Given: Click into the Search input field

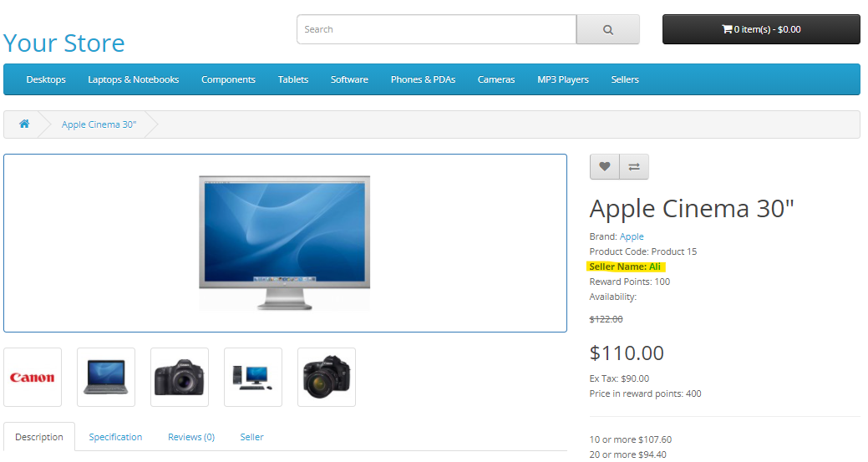Looking at the screenshot, I should click(437, 29).
